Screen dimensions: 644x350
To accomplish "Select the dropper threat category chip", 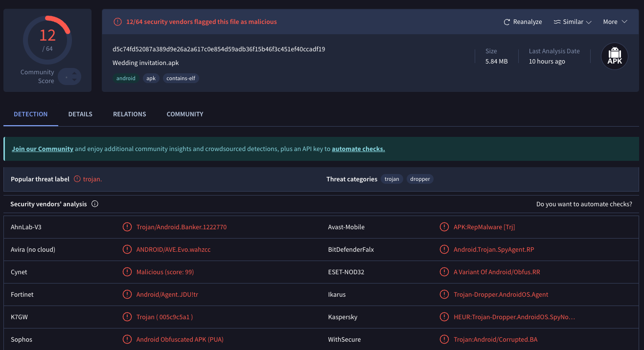I will coord(420,179).
